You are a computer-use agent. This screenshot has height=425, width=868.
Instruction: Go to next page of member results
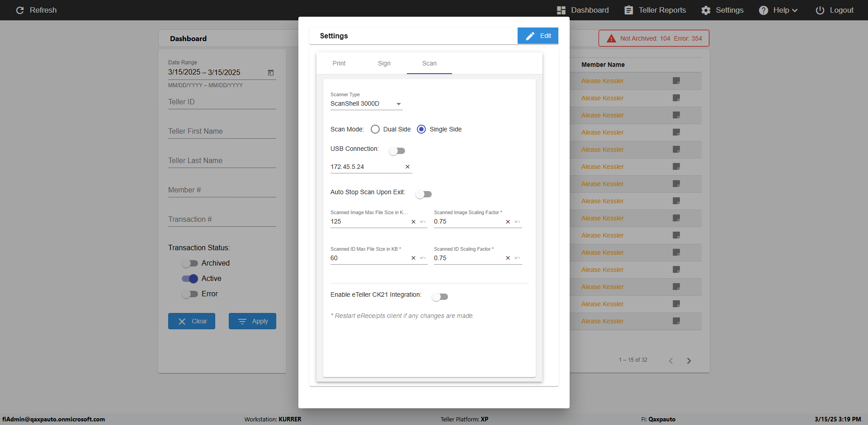click(x=689, y=360)
